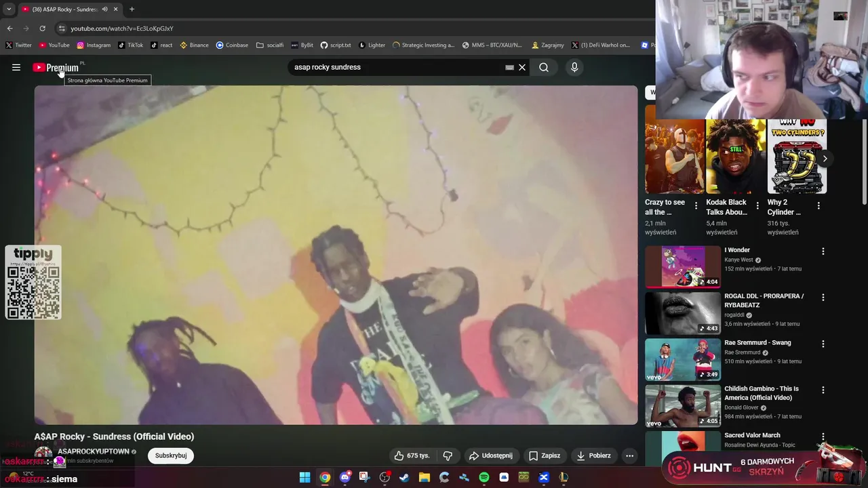
Task: Save video with Zapisz button
Action: (x=545, y=455)
